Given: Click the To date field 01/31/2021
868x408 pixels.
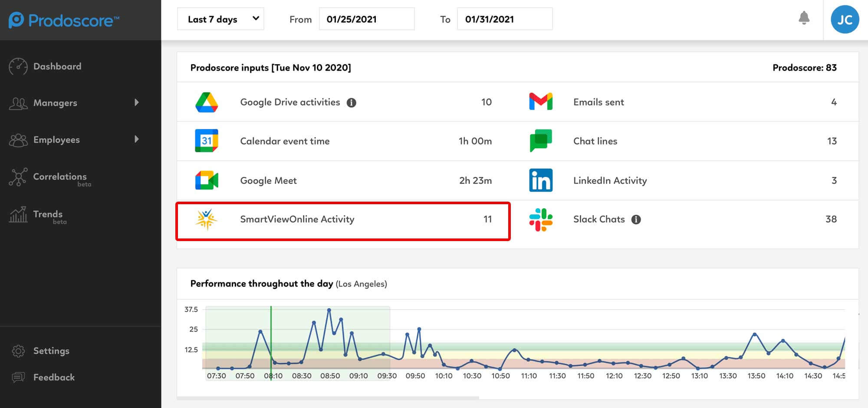Looking at the screenshot, I should coord(505,19).
